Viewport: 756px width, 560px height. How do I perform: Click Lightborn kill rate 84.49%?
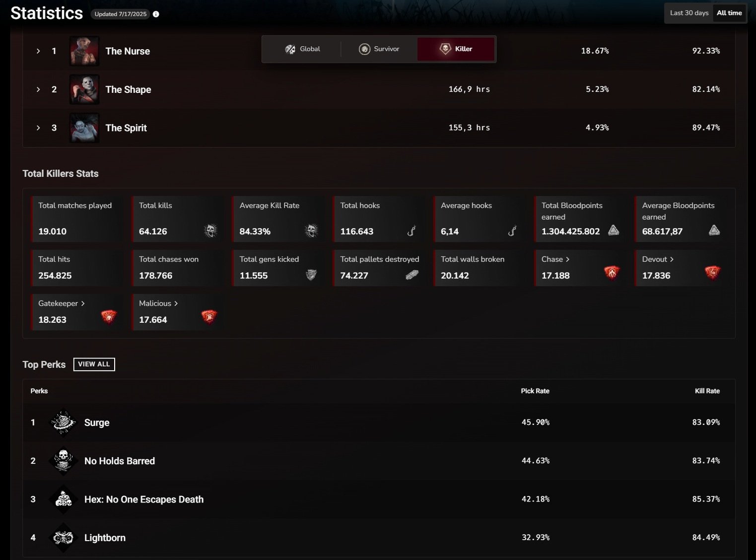706,538
